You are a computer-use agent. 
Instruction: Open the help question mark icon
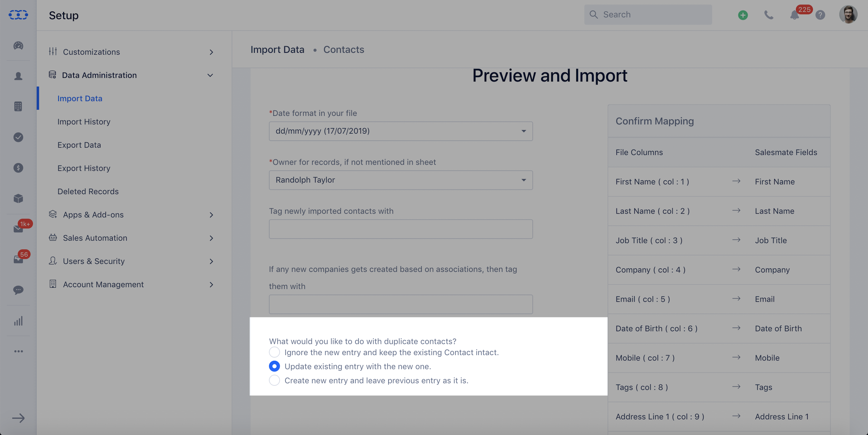[820, 15]
